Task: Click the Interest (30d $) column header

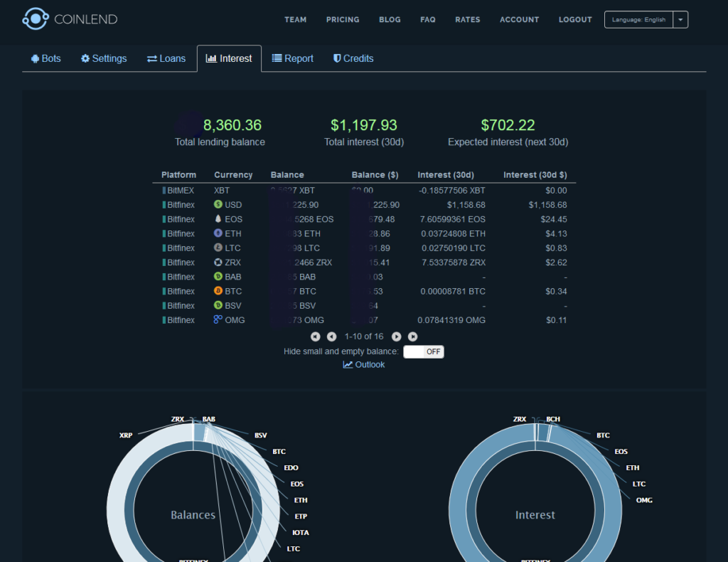Action: coord(535,174)
